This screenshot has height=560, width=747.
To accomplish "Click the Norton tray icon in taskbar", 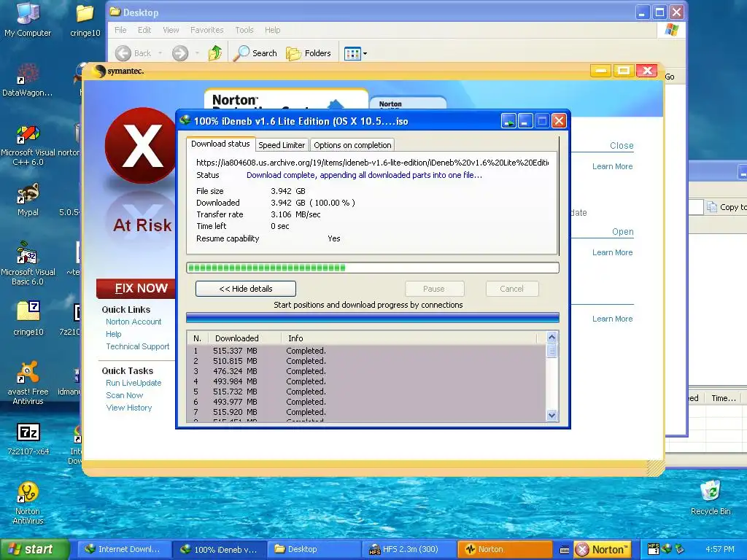I will (x=603, y=549).
